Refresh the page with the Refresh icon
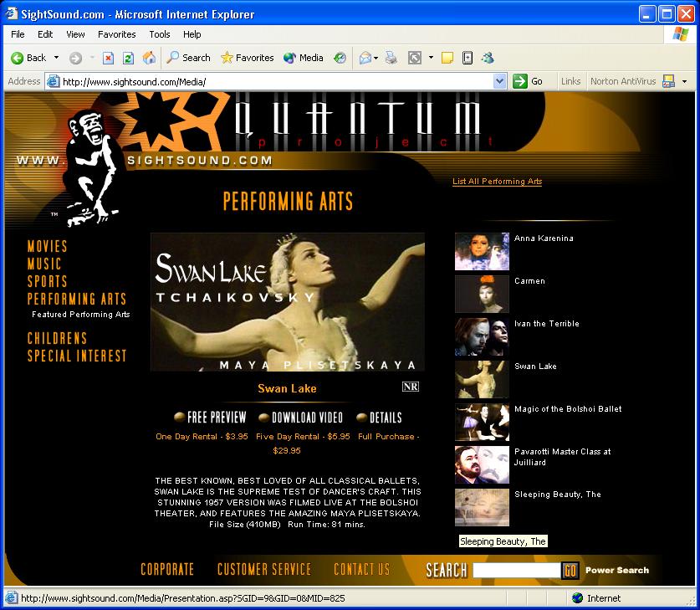The height and width of the screenshot is (610, 700). (128, 58)
